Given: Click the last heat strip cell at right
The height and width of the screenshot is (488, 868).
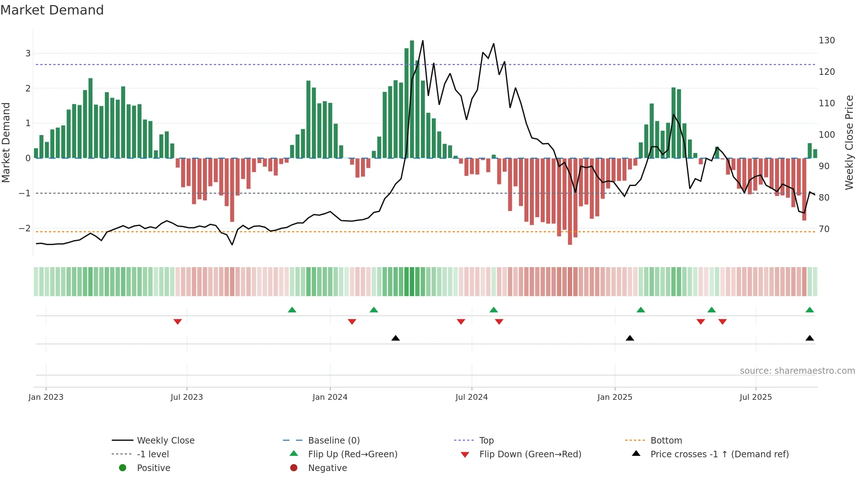Looking at the screenshot, I should [x=815, y=282].
